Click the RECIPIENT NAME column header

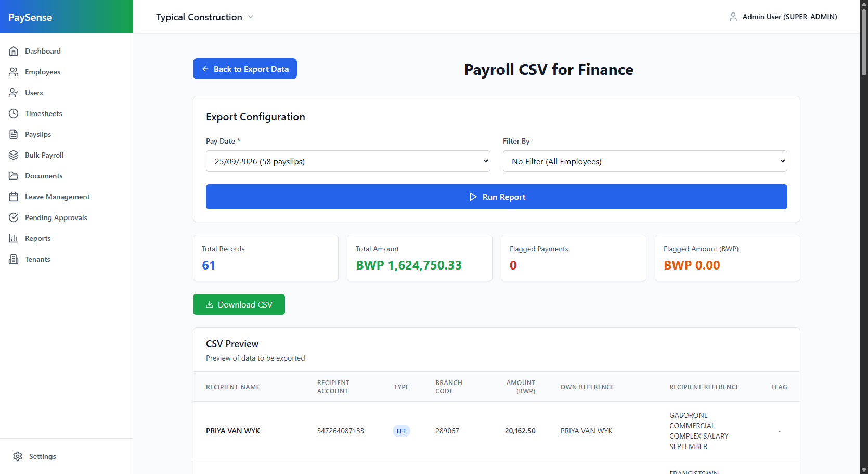coord(232,387)
